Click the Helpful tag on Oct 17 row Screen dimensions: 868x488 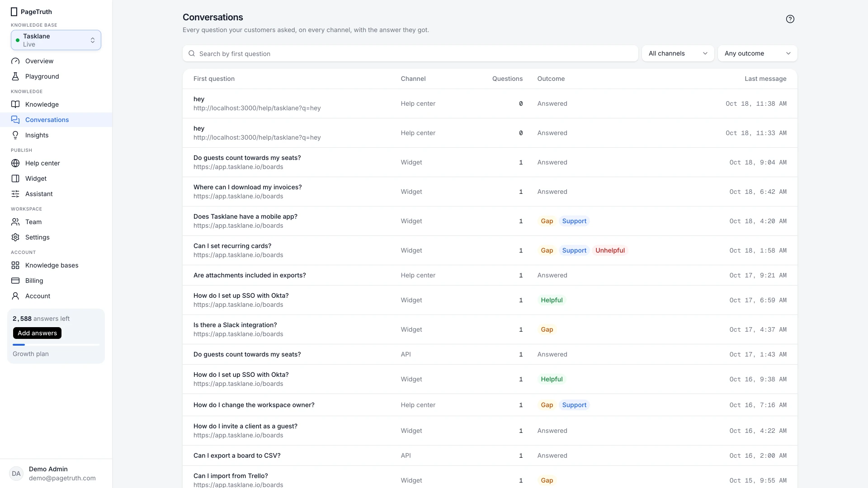pos(552,300)
